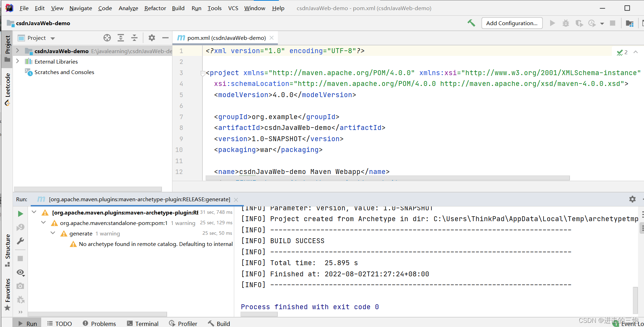Click stop square in Run panel sidebar

coord(20,259)
